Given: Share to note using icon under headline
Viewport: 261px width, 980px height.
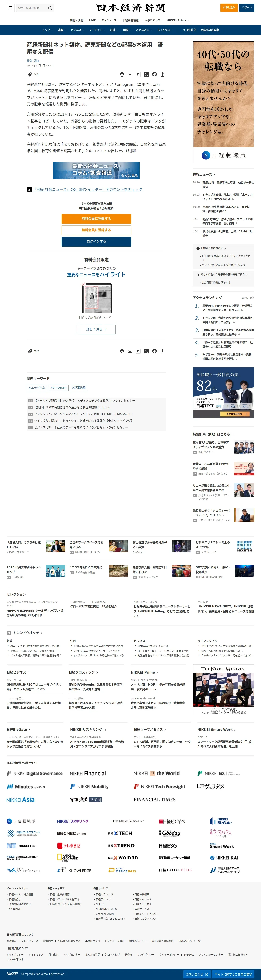Looking at the screenshot, I should (x=138, y=75).
